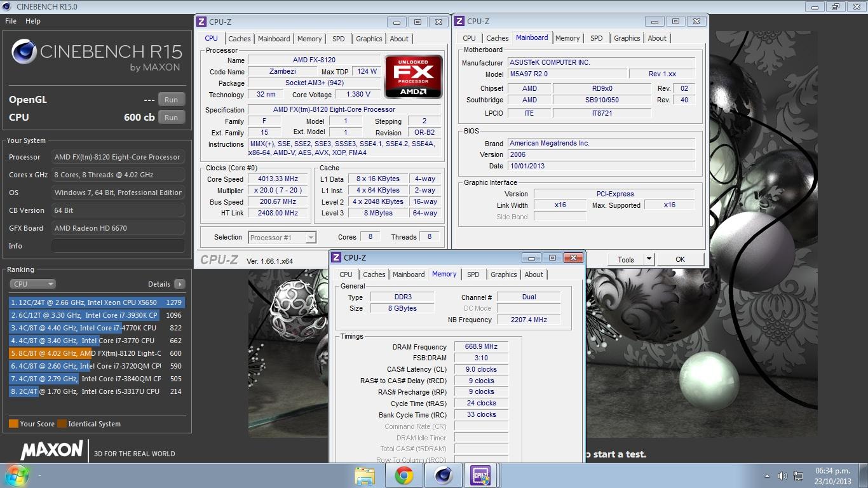Click the CPU-Z icon in the Memory window's title bar

(x=336, y=257)
